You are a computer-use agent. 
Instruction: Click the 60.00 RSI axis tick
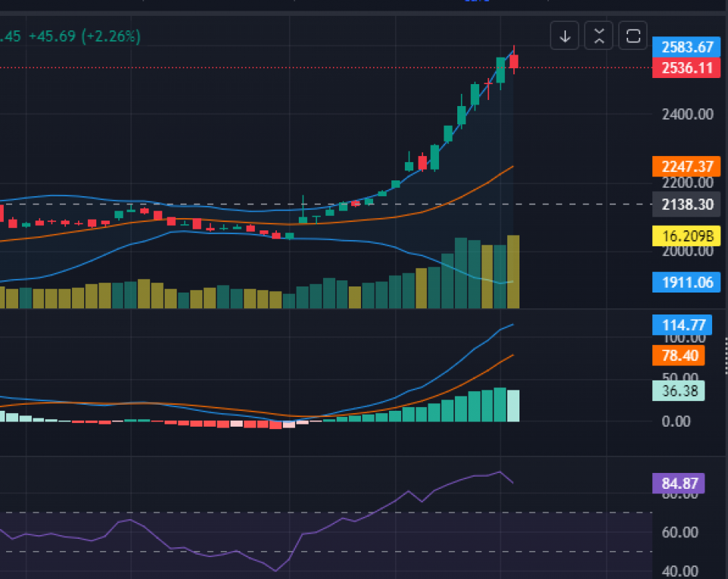[679, 532]
